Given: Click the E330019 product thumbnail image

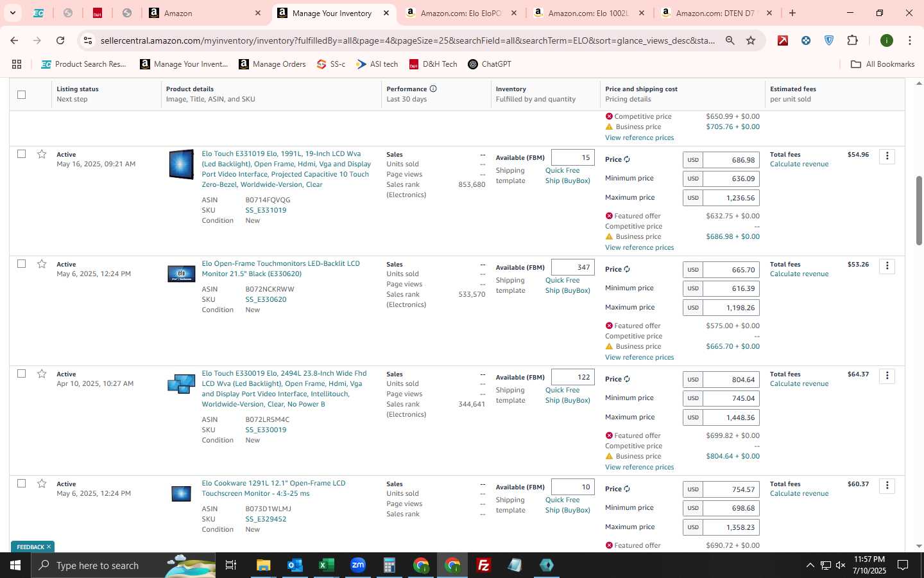Looking at the screenshot, I should 181,384.
